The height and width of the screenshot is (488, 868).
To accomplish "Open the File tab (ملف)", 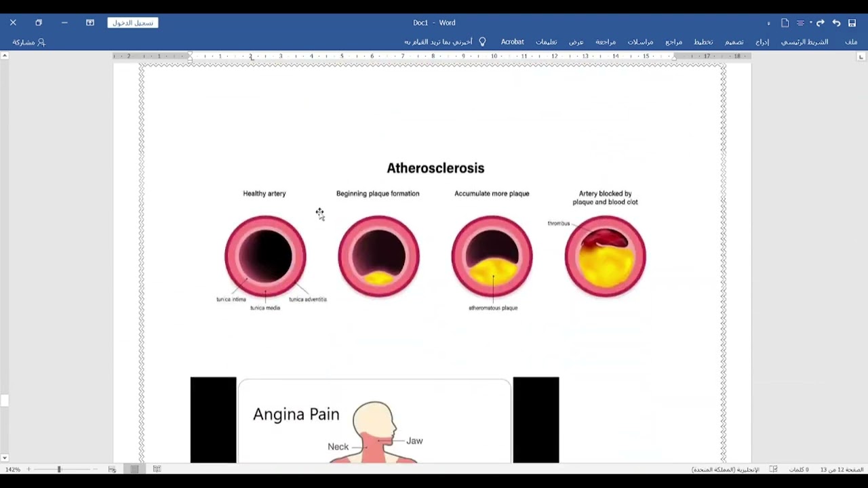I will (851, 42).
